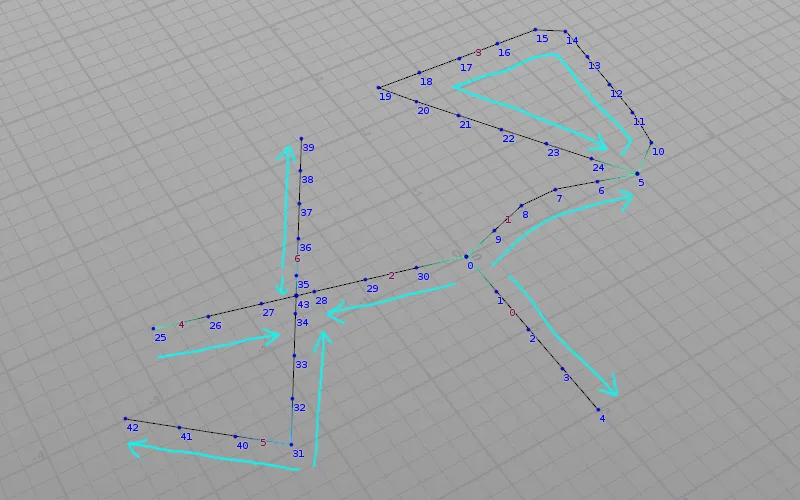Click the point labeled 13
The height and width of the screenshot is (500, 800).
coord(587,57)
